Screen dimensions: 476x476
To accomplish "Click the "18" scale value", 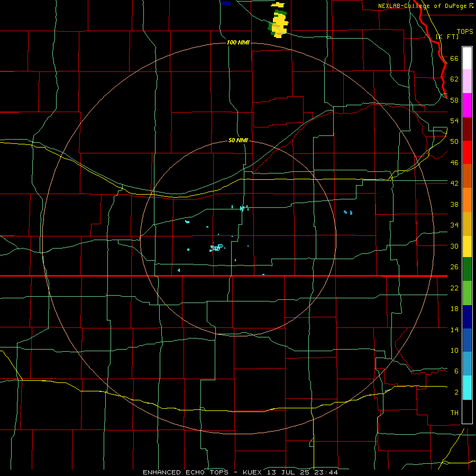I will click(x=454, y=309).
